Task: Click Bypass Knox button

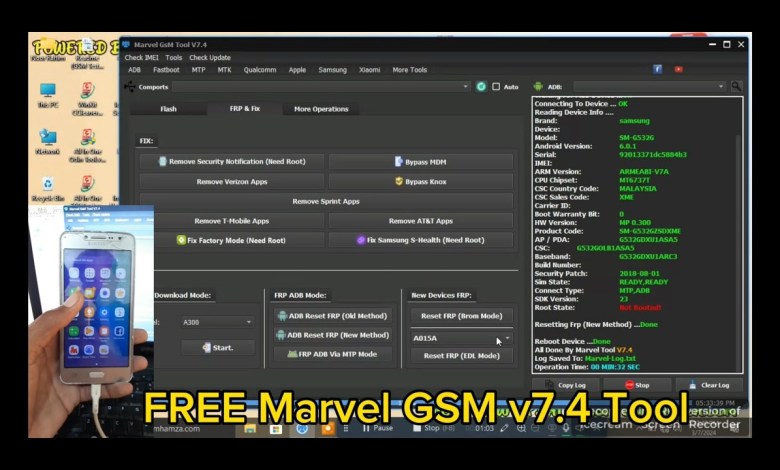Action: [x=421, y=182]
